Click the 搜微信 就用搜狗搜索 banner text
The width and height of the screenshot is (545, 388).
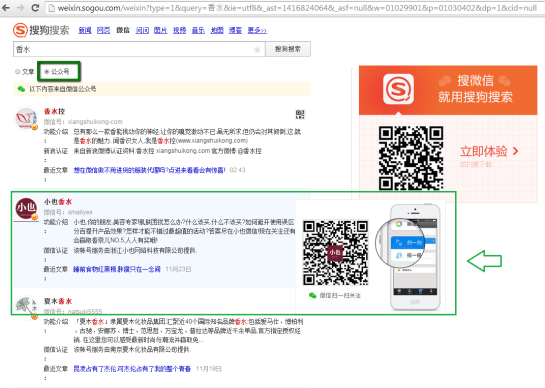[475, 89]
